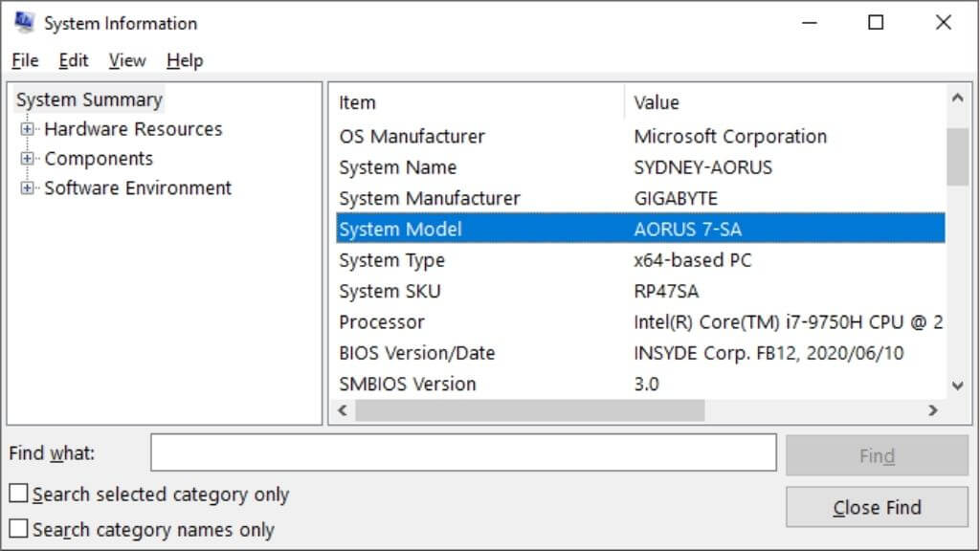Click the Close Find button
This screenshot has width=980, height=551.
(877, 508)
